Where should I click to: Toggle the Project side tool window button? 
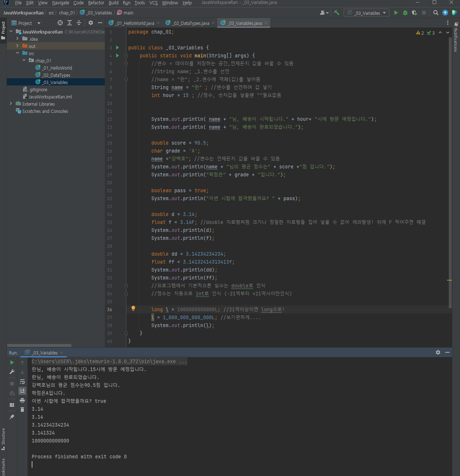coord(3,31)
